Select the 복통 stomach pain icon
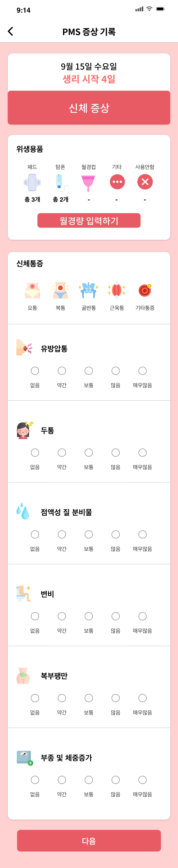The width and height of the screenshot is (178, 868). pyautogui.click(x=60, y=290)
